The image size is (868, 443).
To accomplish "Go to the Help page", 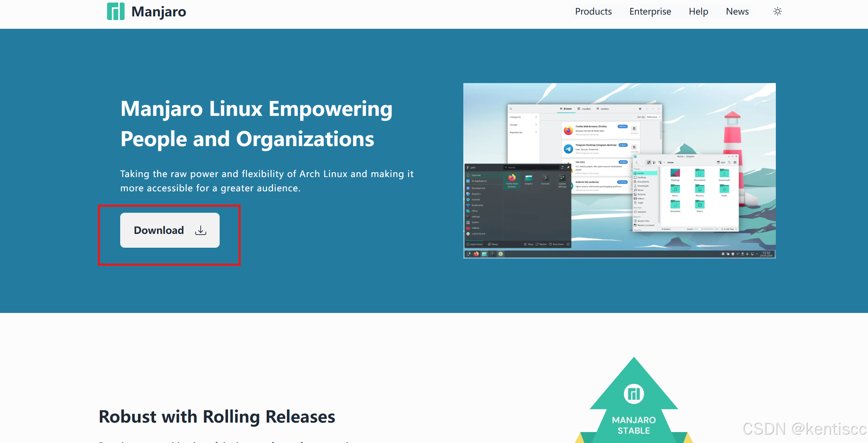I will (x=698, y=11).
